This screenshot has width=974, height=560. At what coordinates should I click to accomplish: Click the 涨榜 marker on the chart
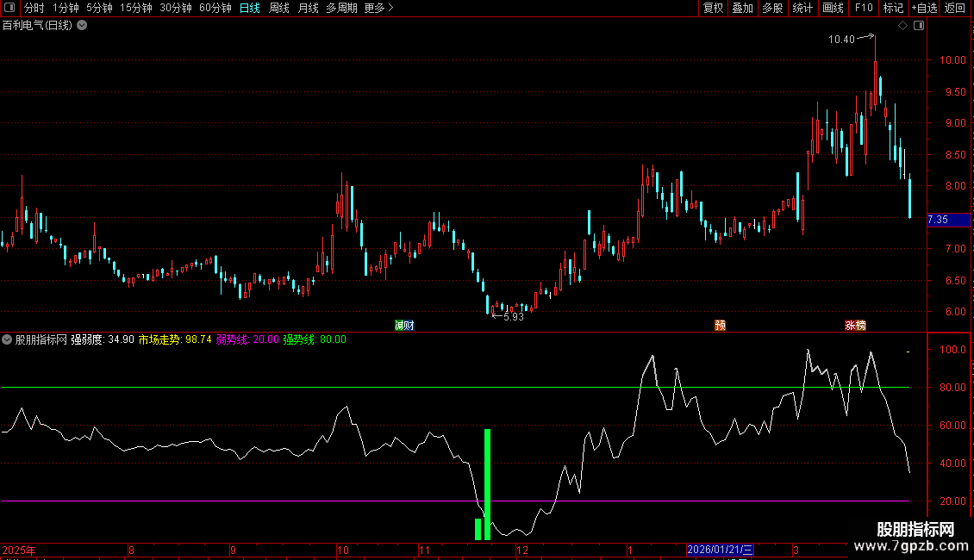[855, 326]
